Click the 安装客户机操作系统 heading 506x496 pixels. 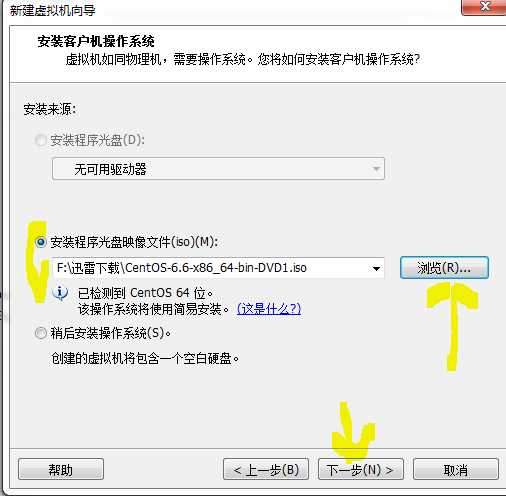click(x=96, y=41)
